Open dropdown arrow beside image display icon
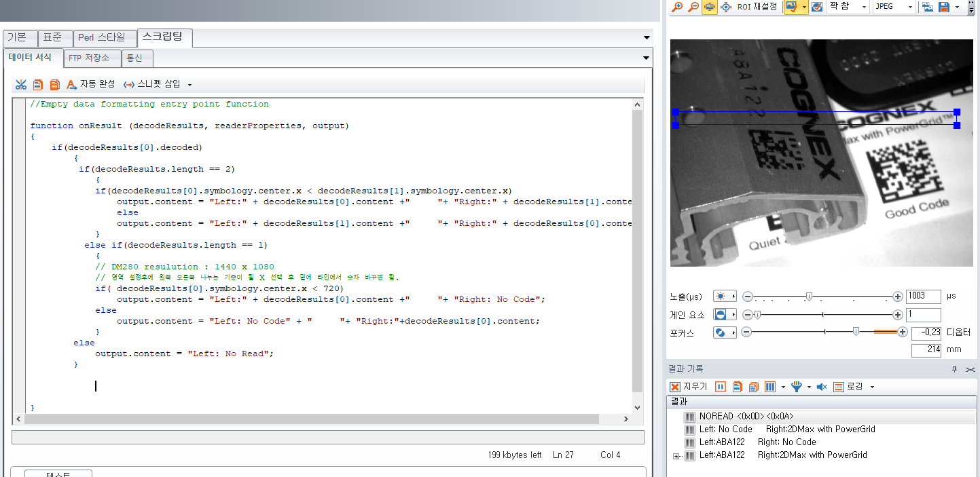The width and height of the screenshot is (980, 477). 804,7
